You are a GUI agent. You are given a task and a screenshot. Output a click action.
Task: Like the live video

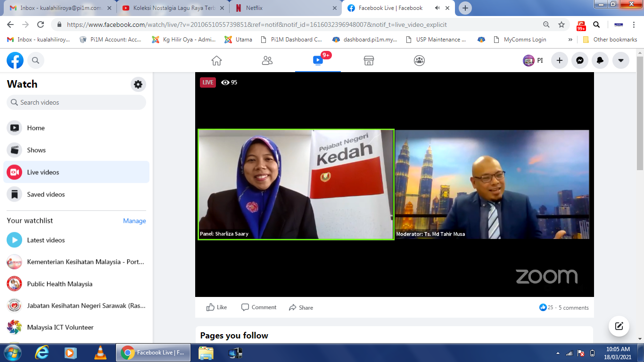pos(216,307)
